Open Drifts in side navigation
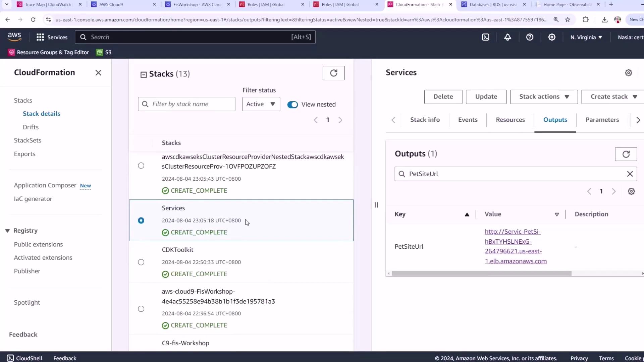The image size is (644, 362). pyautogui.click(x=31, y=127)
